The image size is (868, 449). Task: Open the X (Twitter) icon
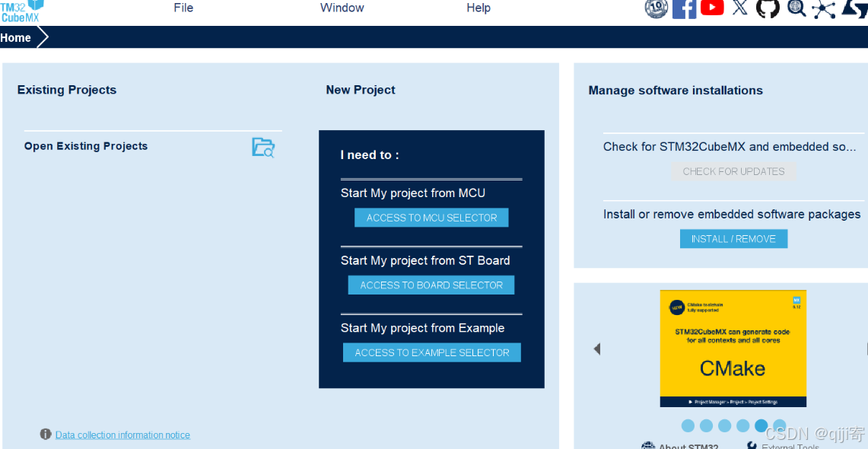(x=740, y=8)
